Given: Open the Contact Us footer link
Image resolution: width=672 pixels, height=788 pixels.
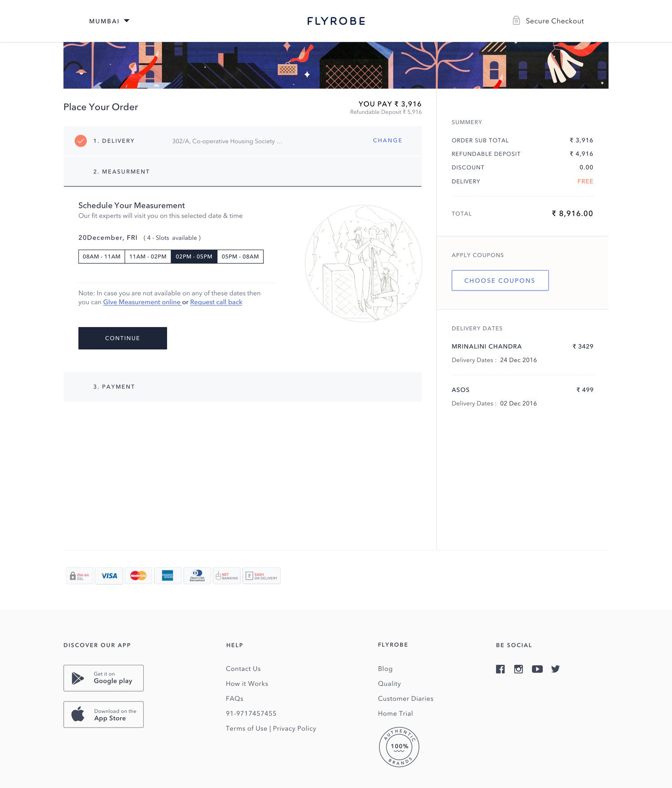Looking at the screenshot, I should [x=243, y=669].
